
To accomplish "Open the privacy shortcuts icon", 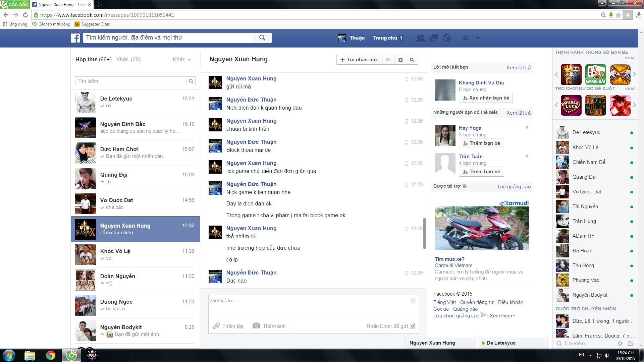I will (x=467, y=38).
